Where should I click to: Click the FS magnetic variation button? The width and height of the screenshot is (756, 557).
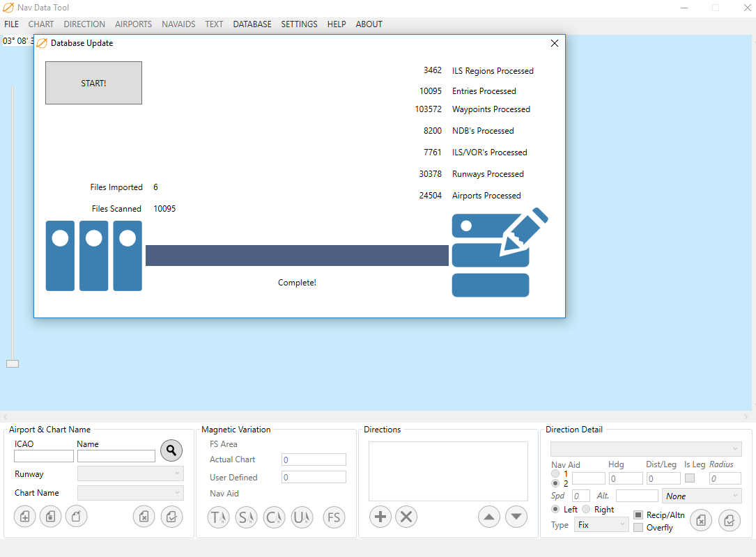pyautogui.click(x=334, y=517)
